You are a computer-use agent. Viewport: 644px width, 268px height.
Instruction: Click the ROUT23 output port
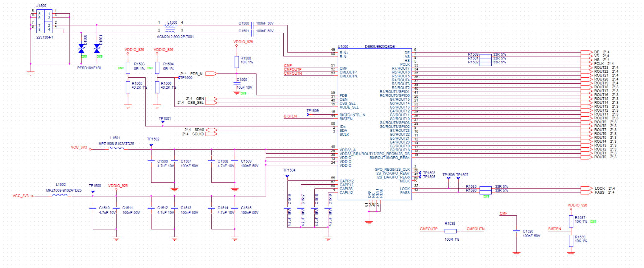[x=586, y=68]
